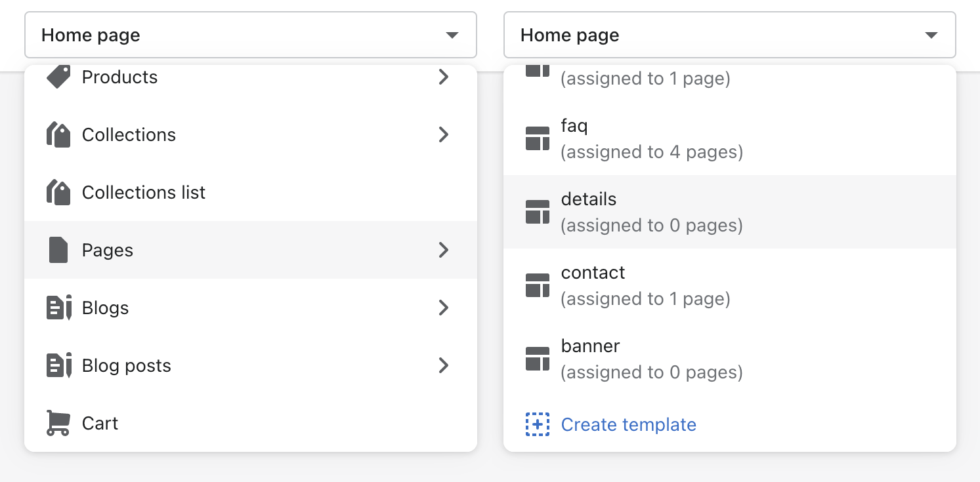Click the Blog posts icon
Image resolution: width=980 pixels, height=482 pixels.
click(x=58, y=366)
